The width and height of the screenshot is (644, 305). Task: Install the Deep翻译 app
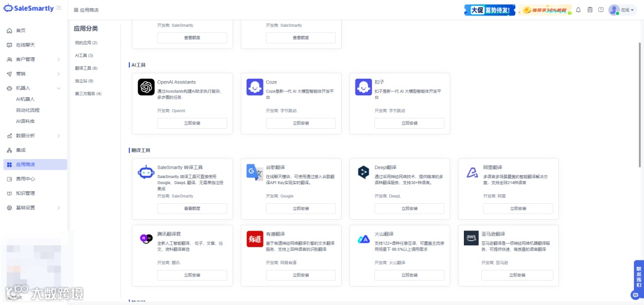coord(410,208)
